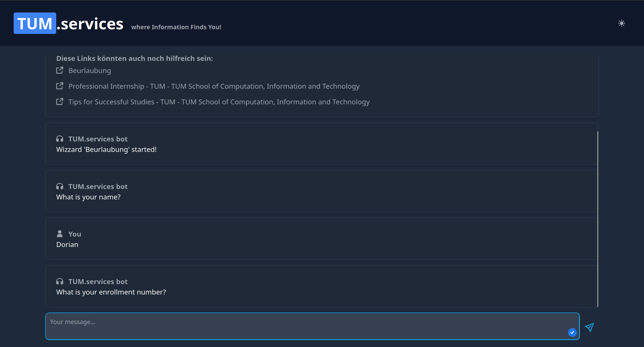Click headset icon on 'What is your name?' message

coord(60,186)
